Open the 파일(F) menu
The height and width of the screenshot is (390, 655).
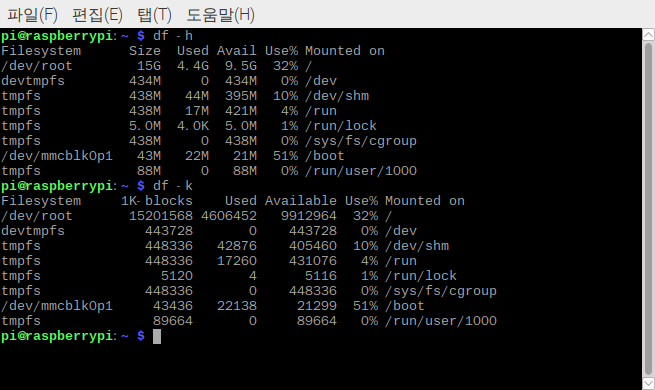32,15
